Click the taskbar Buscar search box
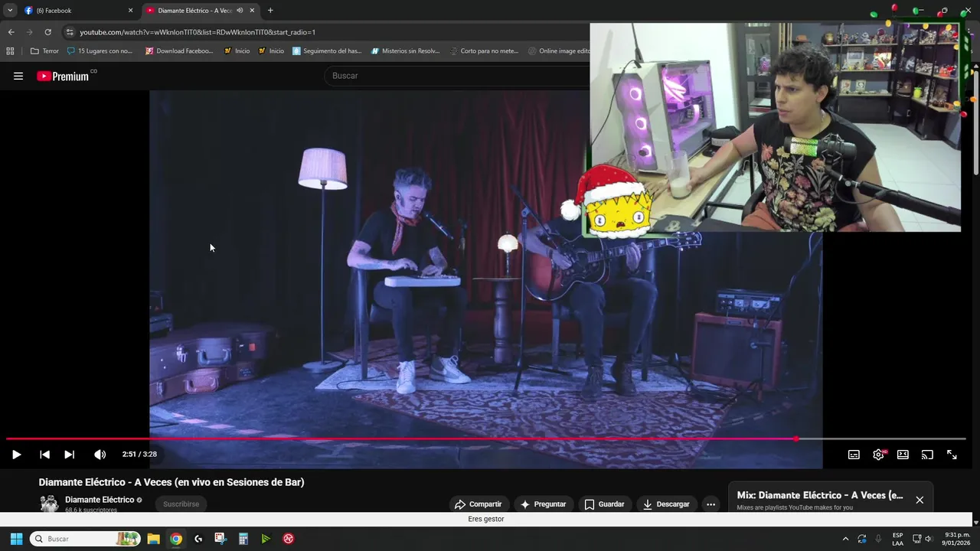980x551 pixels. 84,539
